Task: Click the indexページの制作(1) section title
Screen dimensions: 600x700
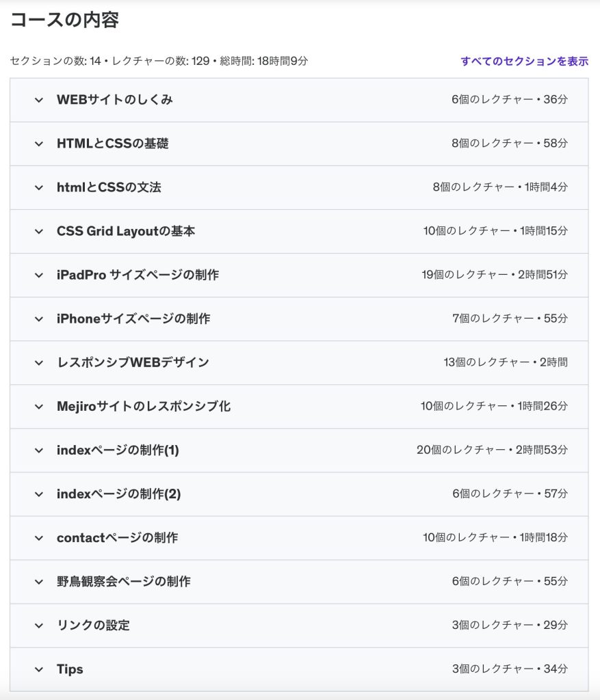Action: click(x=118, y=450)
